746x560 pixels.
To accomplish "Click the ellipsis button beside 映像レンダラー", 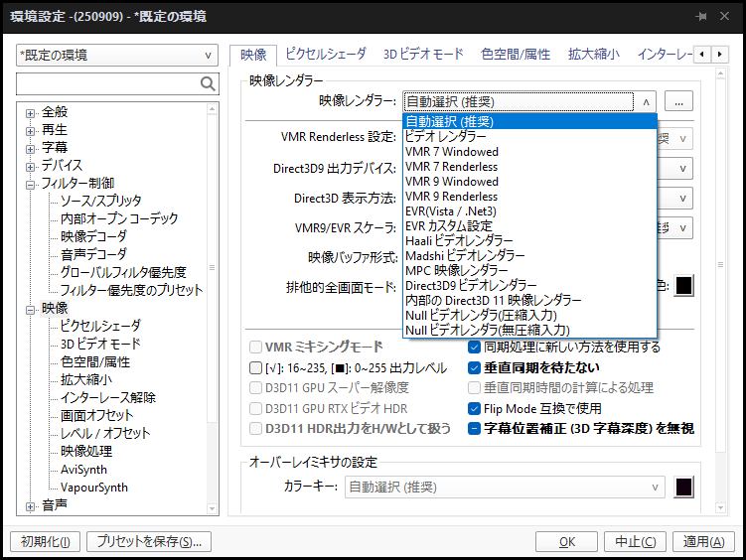I will tap(678, 101).
